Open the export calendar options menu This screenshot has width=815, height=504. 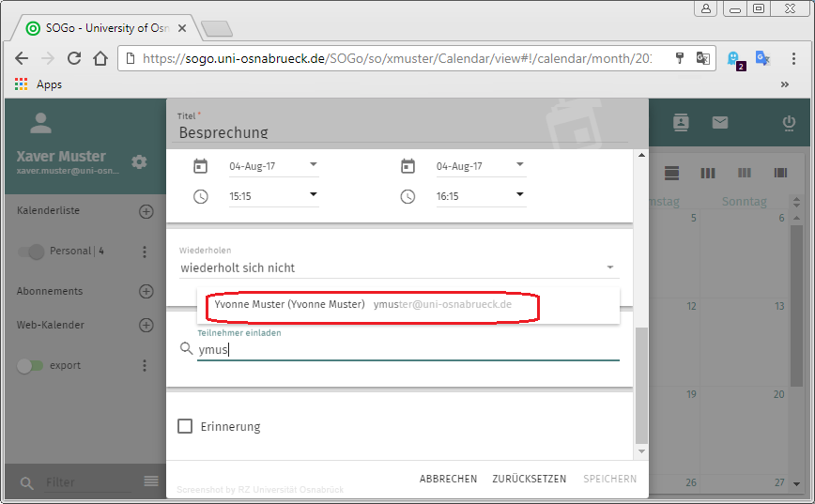(145, 366)
